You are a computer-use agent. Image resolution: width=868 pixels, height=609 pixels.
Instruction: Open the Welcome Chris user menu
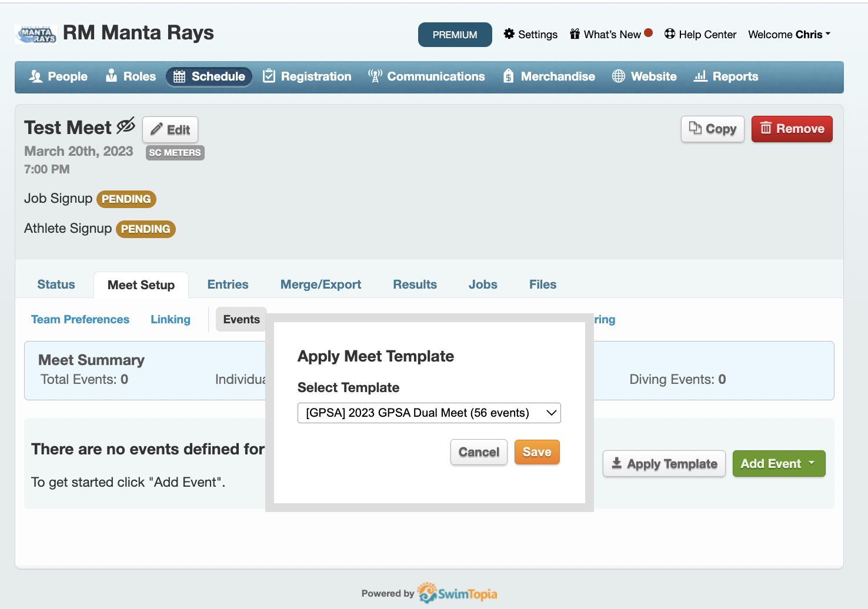(789, 34)
